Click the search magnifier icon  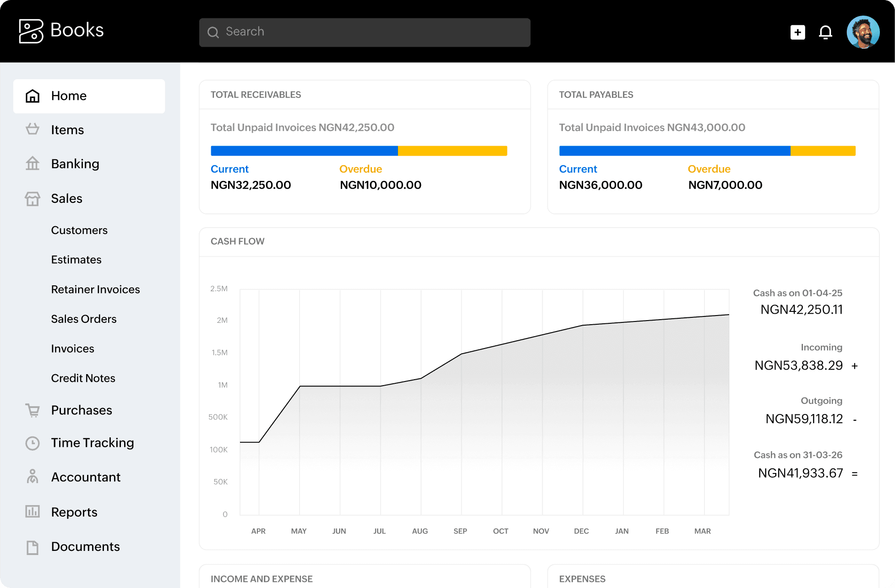point(213,32)
